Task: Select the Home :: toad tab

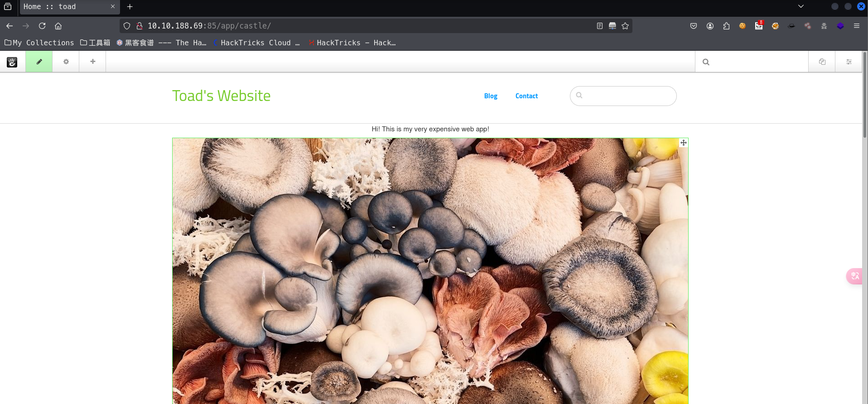Action: point(70,7)
